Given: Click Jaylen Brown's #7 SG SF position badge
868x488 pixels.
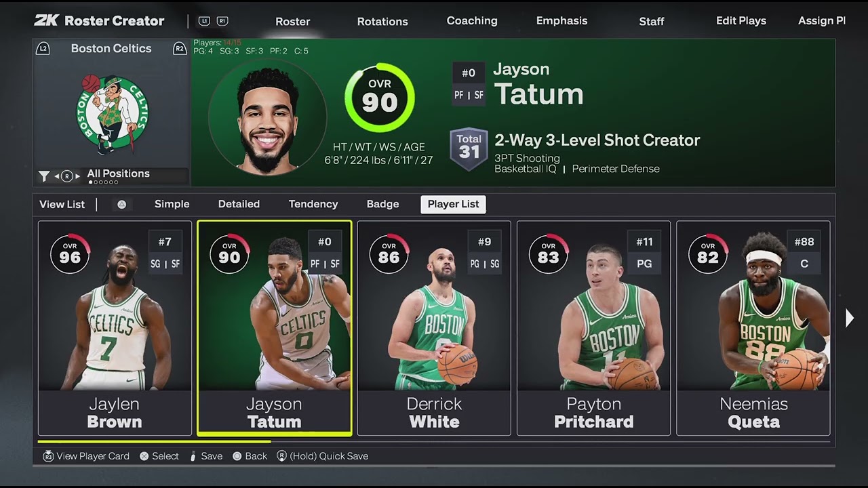Looking at the screenshot, I should tap(165, 253).
